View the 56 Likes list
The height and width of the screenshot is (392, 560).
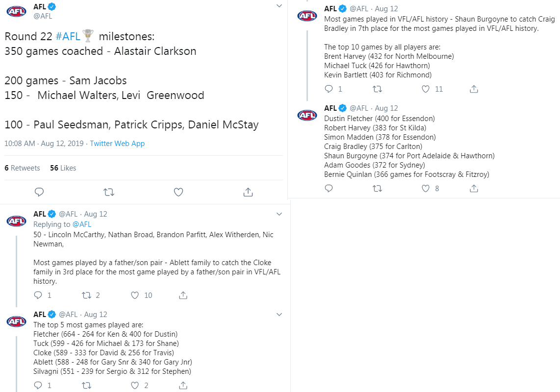(63, 168)
